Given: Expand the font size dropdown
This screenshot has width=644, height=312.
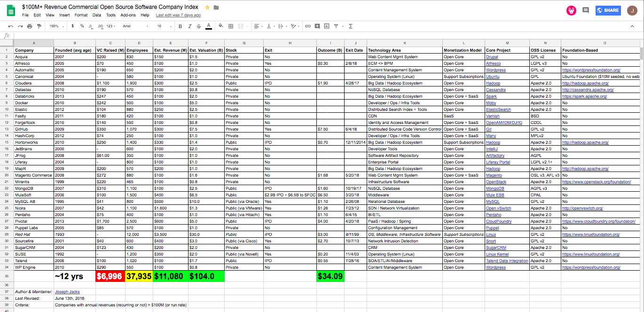Looking at the screenshot, I should pyautogui.click(x=163, y=26).
